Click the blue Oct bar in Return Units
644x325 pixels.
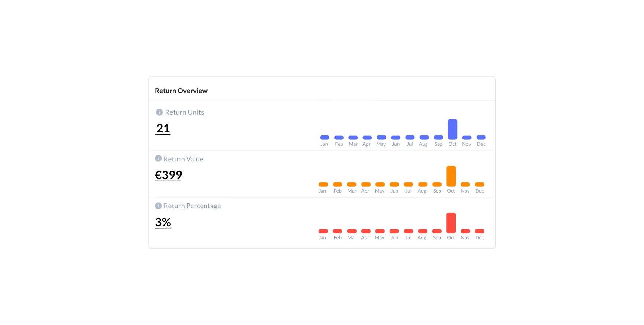(452, 129)
